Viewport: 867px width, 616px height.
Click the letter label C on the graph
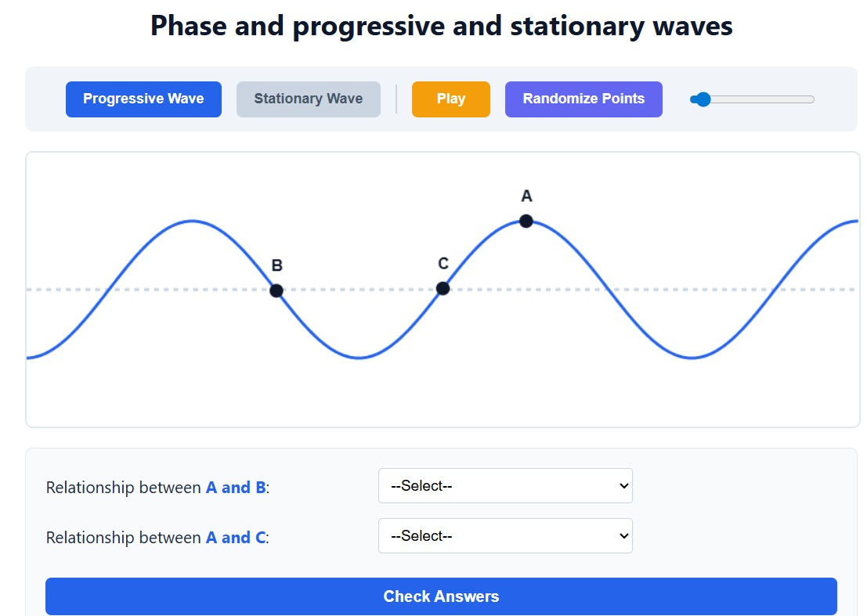443,264
